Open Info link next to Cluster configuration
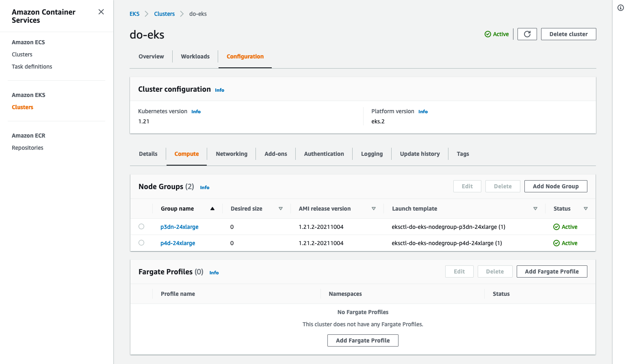This screenshot has width=628, height=364. coord(220,90)
